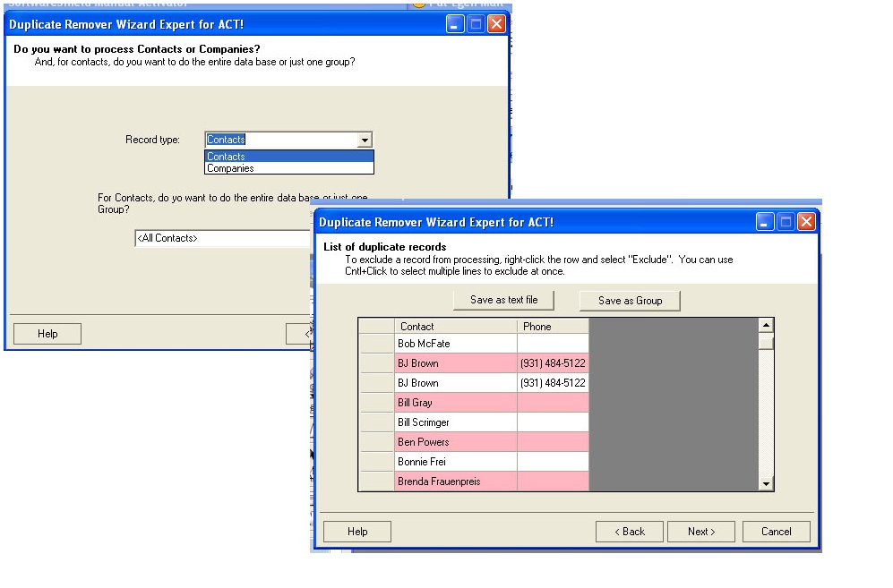Maximize the record type wizard window
Image resolution: width=893 pixels, height=588 pixels.
(477, 24)
